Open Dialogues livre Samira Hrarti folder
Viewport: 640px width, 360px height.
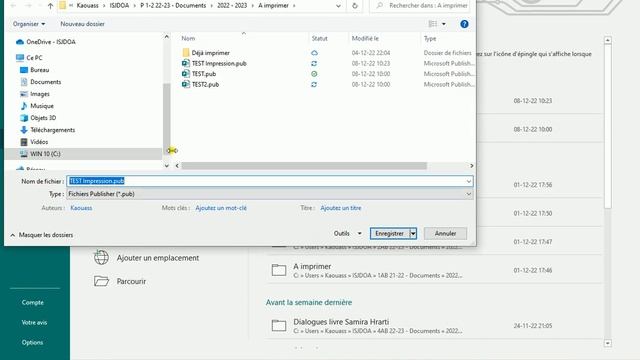435,326
